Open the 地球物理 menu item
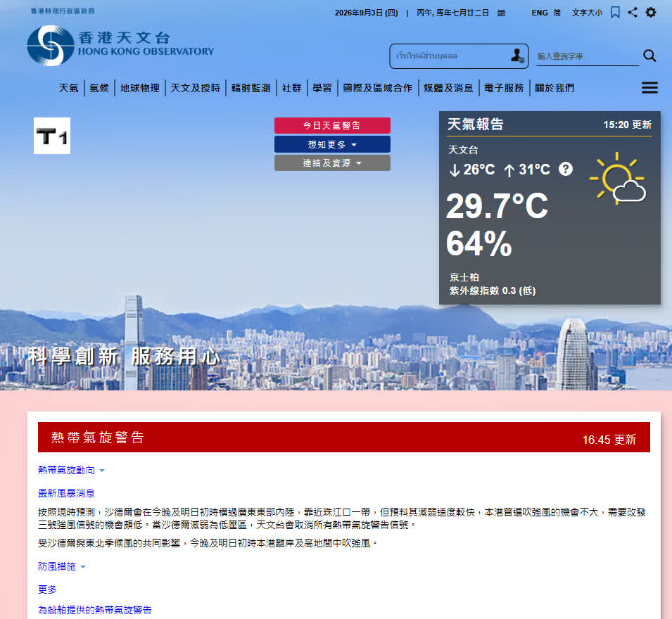Viewport: 672px width, 619px height. tap(140, 88)
